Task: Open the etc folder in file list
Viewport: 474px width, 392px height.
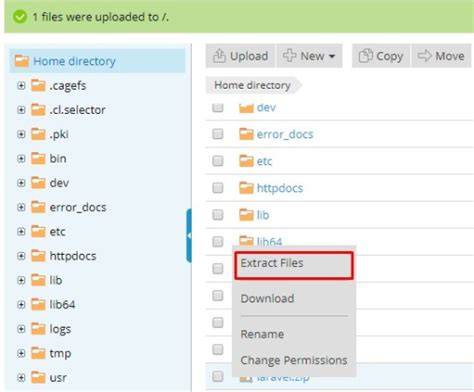Action: (264, 161)
